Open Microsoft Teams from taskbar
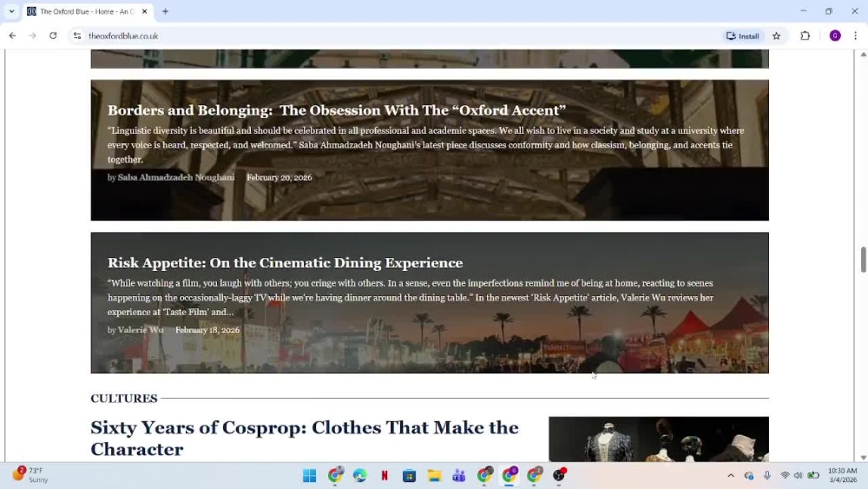 point(459,475)
